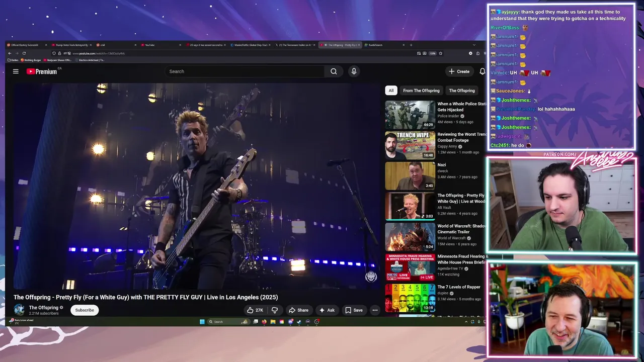This screenshot has height=362, width=644.
Task: Select the All filter chip
Action: tap(391, 90)
